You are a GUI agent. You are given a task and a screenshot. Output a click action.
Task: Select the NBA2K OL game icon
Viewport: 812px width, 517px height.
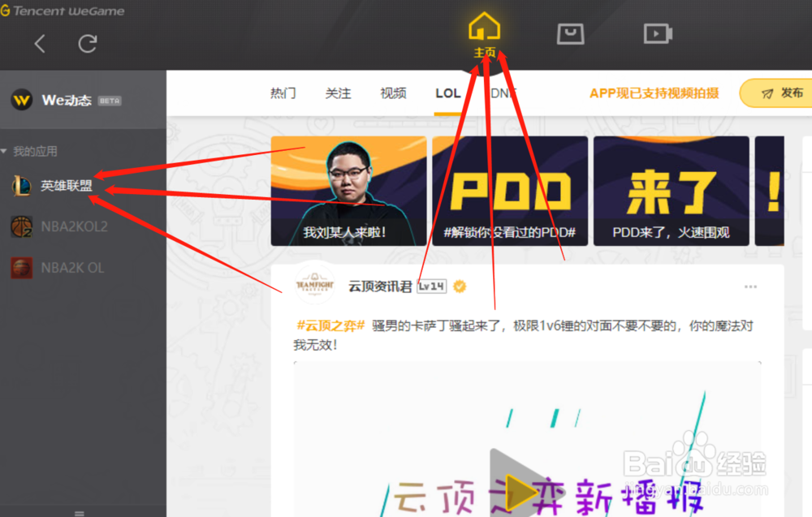(x=22, y=268)
